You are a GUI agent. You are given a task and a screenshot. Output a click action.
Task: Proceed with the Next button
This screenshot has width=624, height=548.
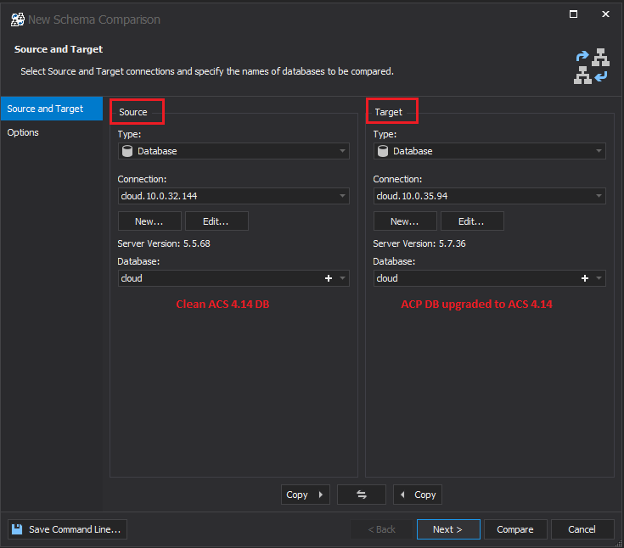click(448, 529)
